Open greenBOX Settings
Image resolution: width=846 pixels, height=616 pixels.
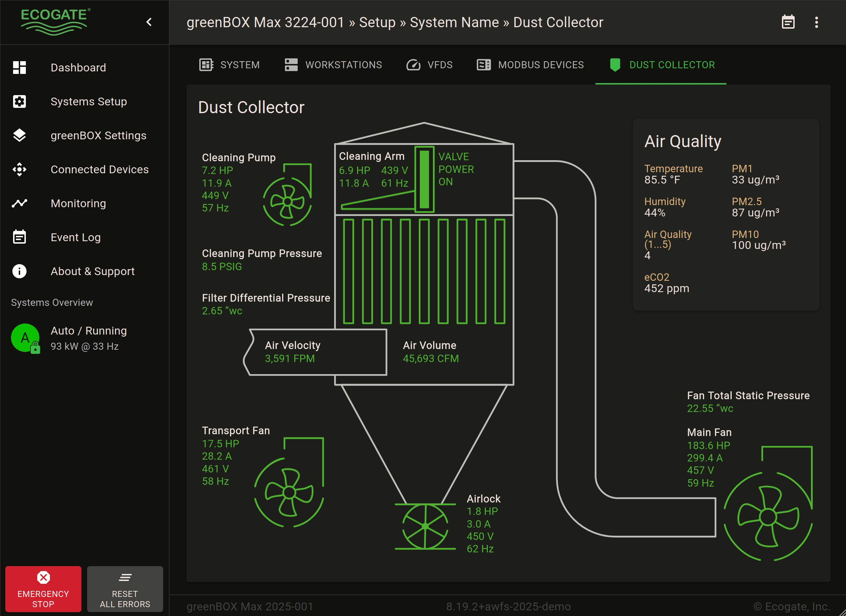(x=98, y=135)
